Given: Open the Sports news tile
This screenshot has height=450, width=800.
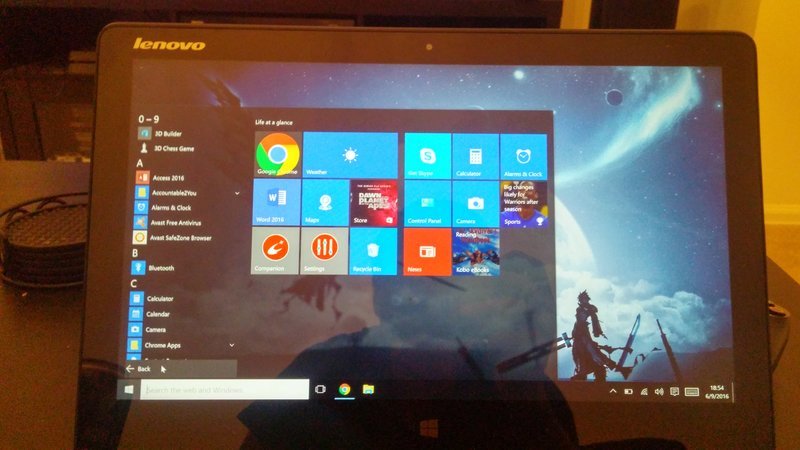Looking at the screenshot, I should pyautogui.click(x=524, y=204).
